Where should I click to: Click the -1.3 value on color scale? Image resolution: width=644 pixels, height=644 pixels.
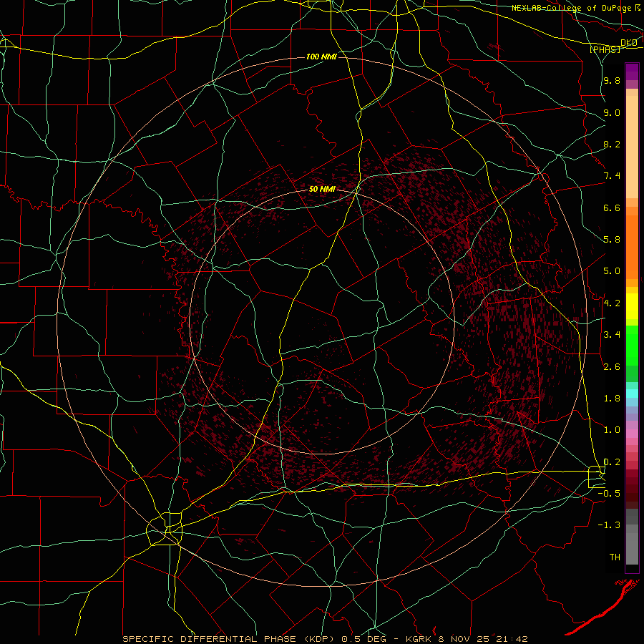(x=609, y=525)
